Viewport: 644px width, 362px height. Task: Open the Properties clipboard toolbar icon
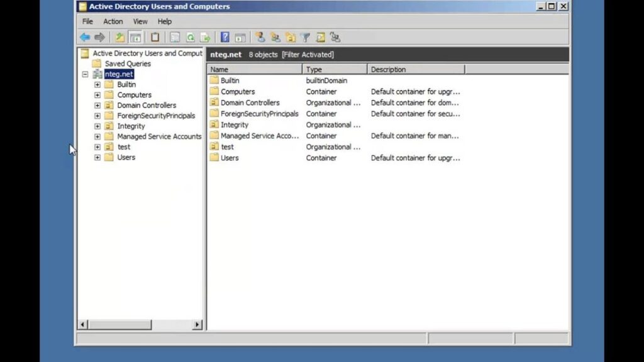click(x=154, y=37)
